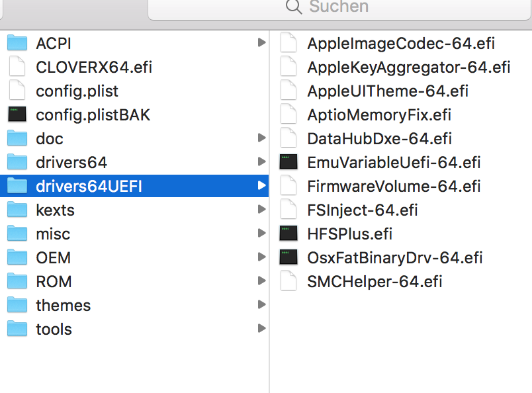Expand the drivers64 folder chevron
Image resolution: width=532 pixels, height=393 pixels.
tap(261, 163)
